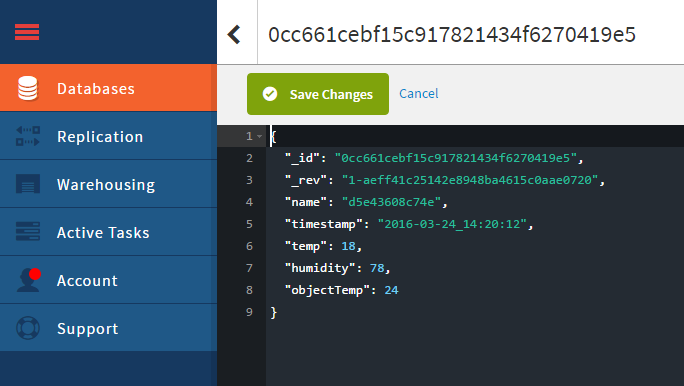Click the Active Tasks server icon
This screenshot has height=386, width=684.
click(27, 232)
